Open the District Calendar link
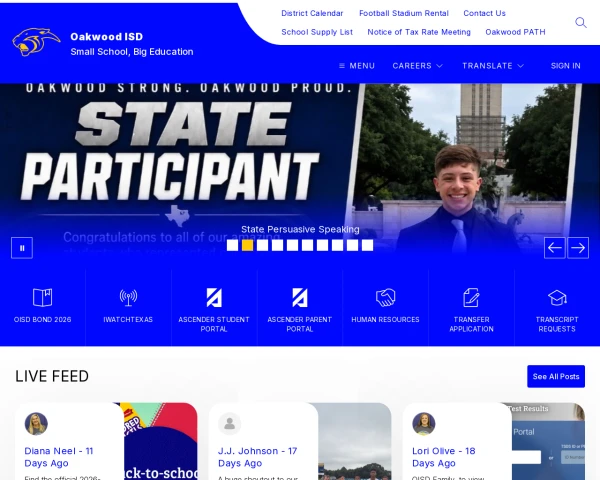 [x=312, y=13]
